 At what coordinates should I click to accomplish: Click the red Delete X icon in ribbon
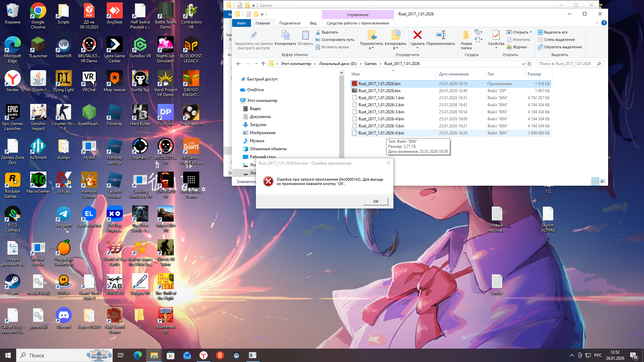click(417, 35)
